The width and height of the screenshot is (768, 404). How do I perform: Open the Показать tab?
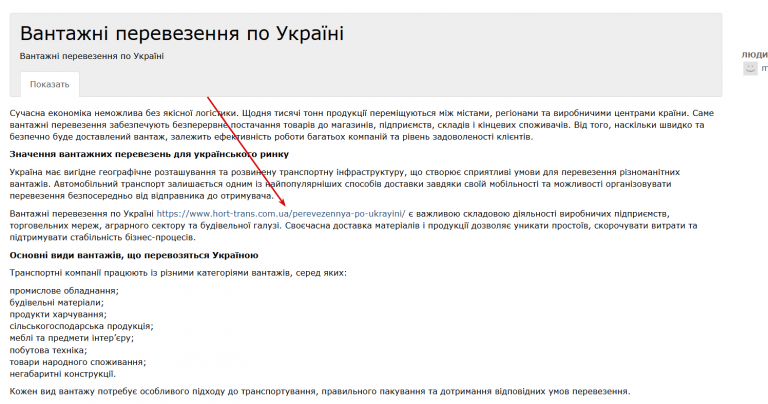click(x=49, y=84)
